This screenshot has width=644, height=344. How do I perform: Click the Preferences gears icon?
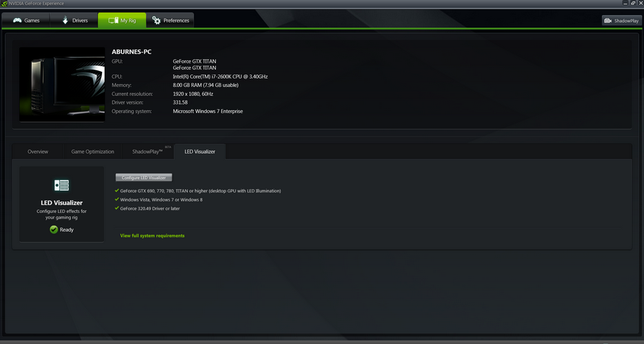click(157, 20)
